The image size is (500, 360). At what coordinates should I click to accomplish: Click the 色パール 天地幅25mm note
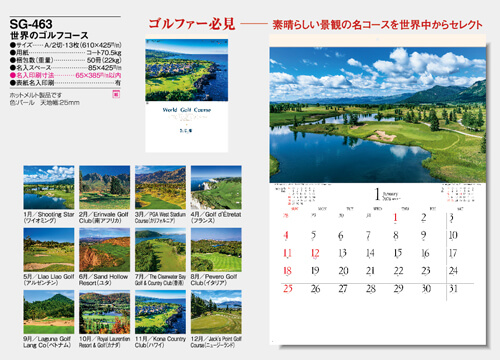tap(45, 103)
